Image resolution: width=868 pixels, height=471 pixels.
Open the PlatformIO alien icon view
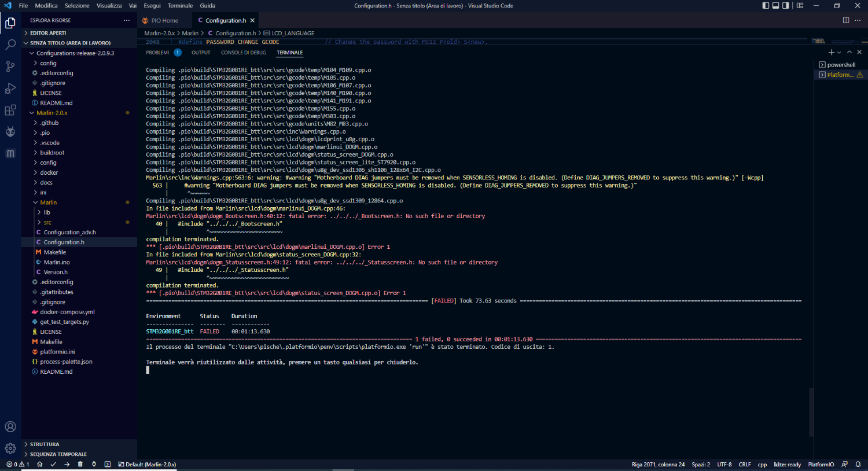(x=10, y=131)
